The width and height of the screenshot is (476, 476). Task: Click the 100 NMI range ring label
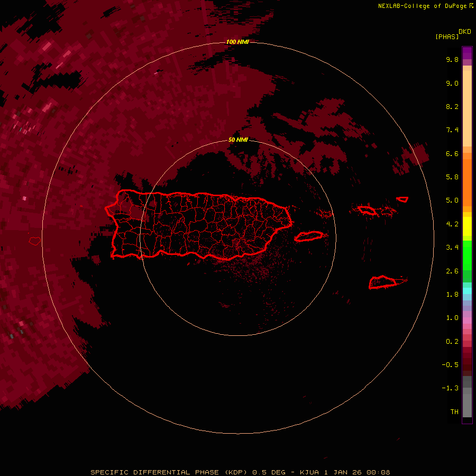237,42
